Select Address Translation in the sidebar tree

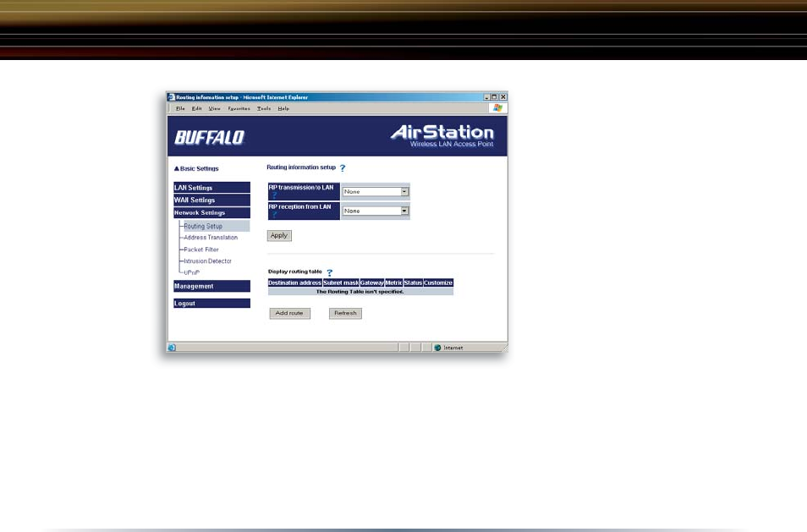[x=211, y=238]
